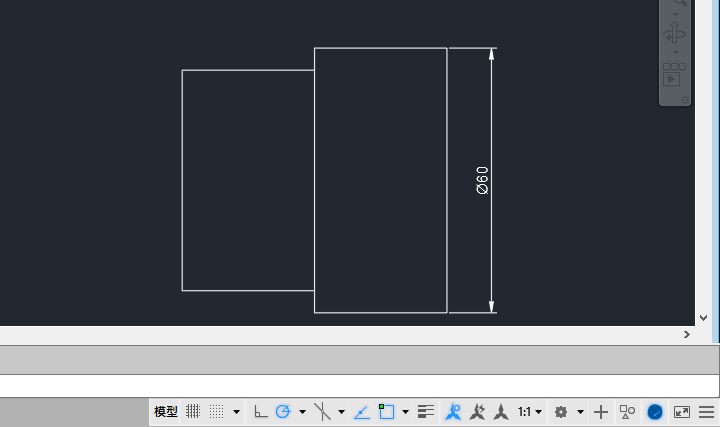
Task: Toggle snap mode dotted grid icon
Action: (x=216, y=412)
